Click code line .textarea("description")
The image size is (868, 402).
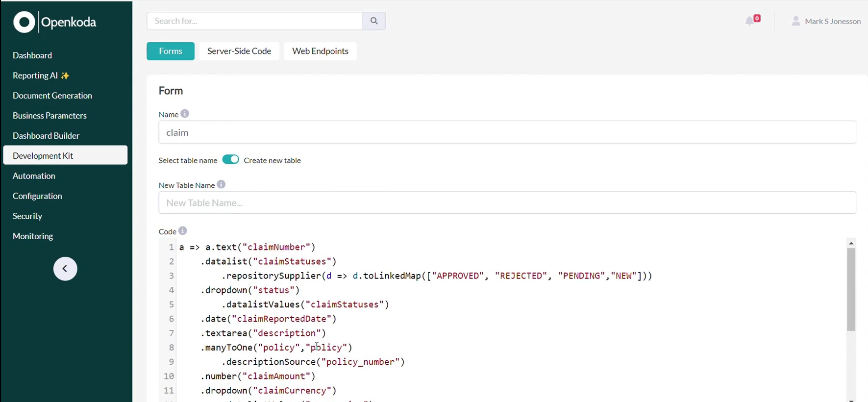[x=263, y=333]
